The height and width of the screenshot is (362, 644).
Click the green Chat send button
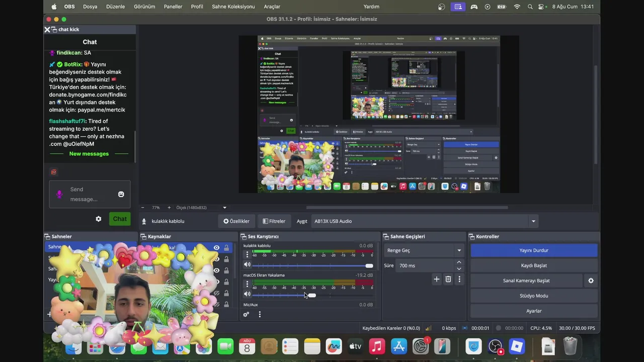coord(120,219)
